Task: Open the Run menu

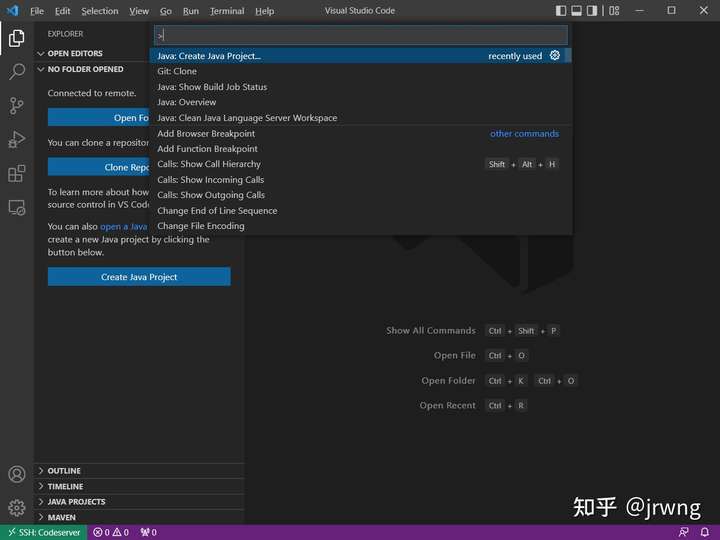Action: pyautogui.click(x=191, y=11)
